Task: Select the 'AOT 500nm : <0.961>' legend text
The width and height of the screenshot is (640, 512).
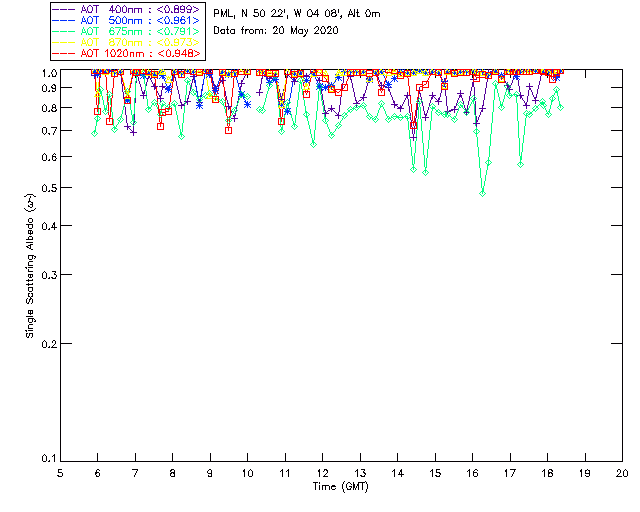Action: 140,20
